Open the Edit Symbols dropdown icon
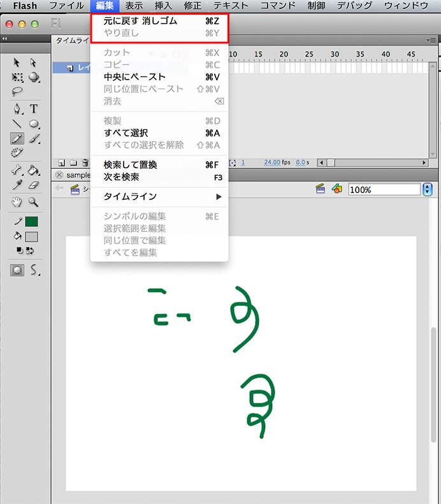The height and width of the screenshot is (504, 441). [337, 189]
